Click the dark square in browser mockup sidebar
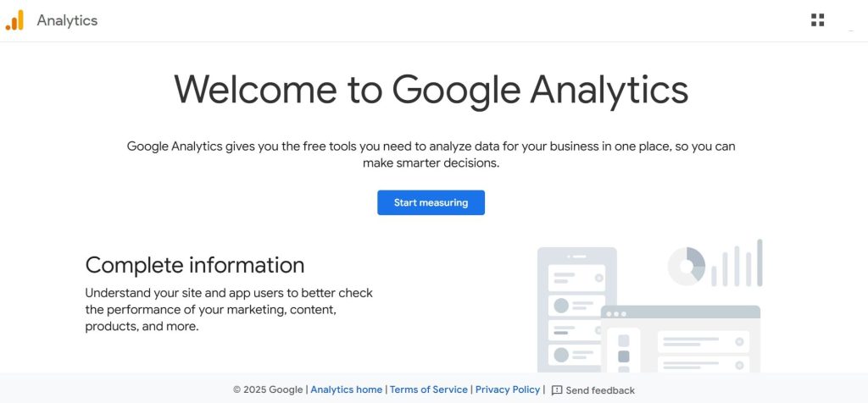868x403 pixels. (x=624, y=356)
